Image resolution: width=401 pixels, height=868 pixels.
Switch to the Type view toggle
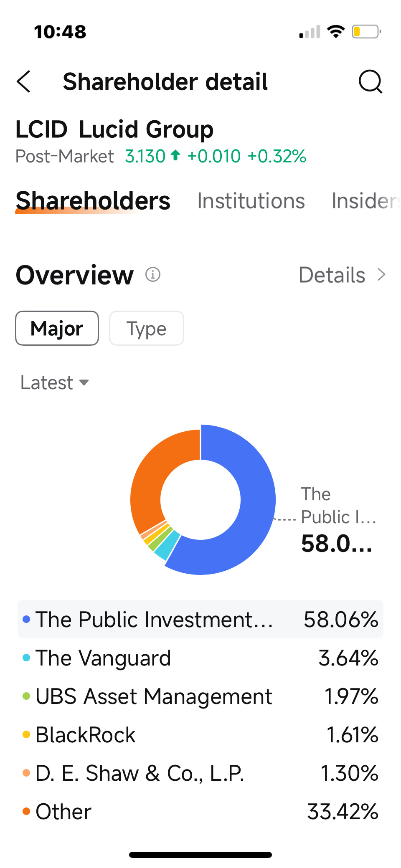tap(147, 328)
